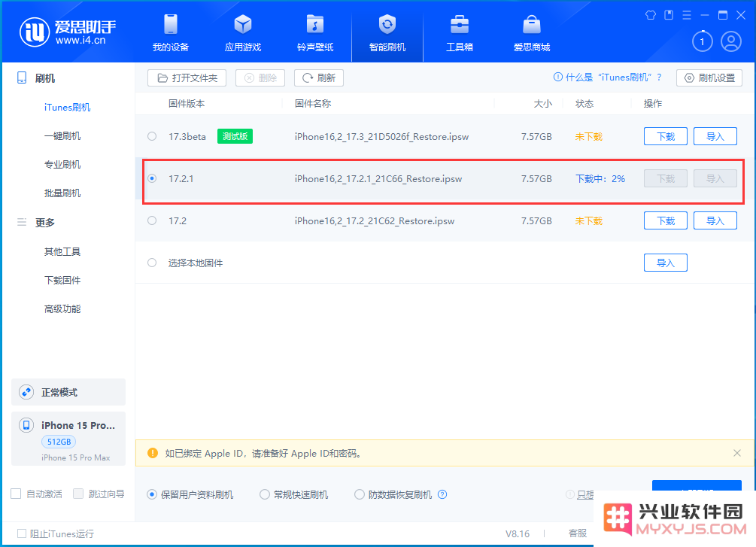Download the 17.2 firmware

tap(666, 221)
